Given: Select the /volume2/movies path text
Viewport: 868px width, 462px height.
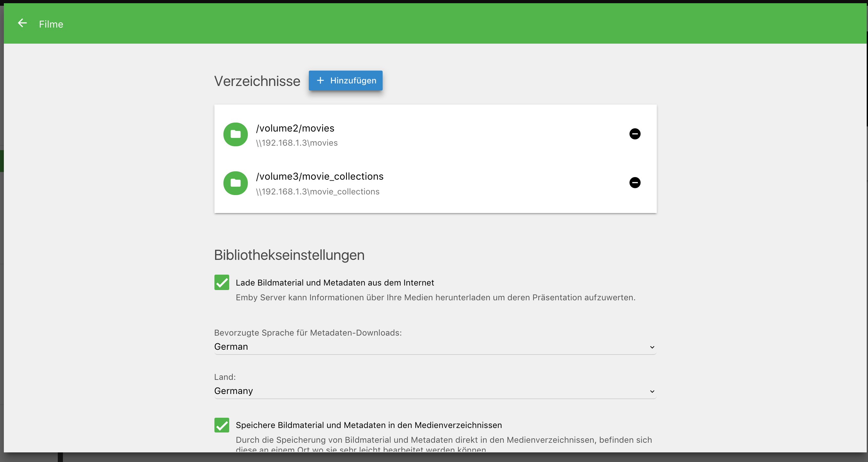Looking at the screenshot, I should click(x=295, y=128).
